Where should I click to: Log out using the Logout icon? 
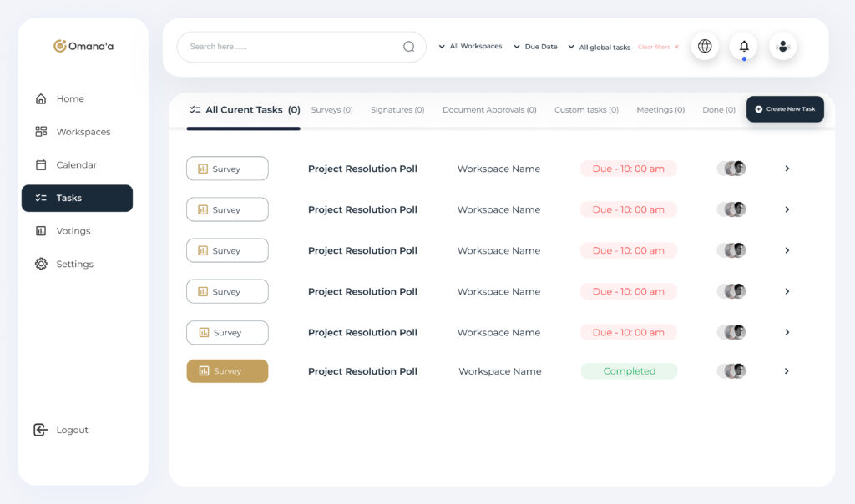click(x=40, y=430)
